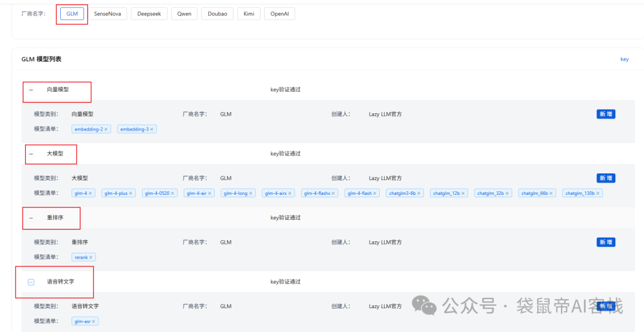
Task: Click 新增 button in 向量模型 row
Action: 606,114
